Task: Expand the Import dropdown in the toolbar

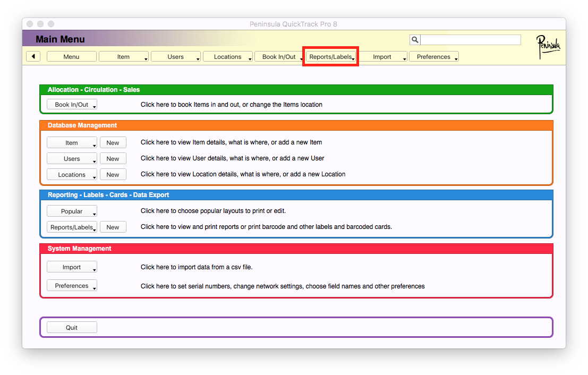Action: [x=382, y=57]
